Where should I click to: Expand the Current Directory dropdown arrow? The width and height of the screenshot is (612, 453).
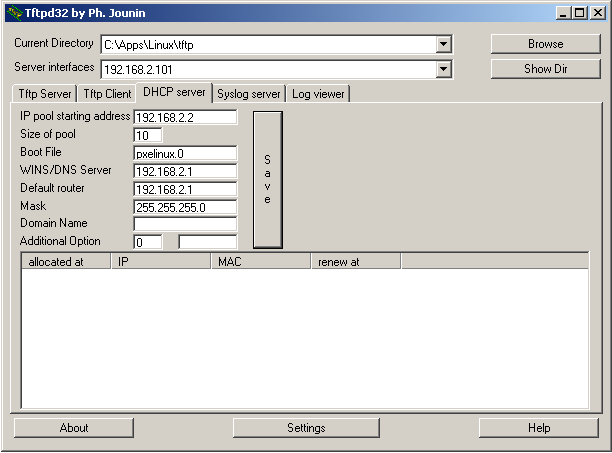click(443, 44)
